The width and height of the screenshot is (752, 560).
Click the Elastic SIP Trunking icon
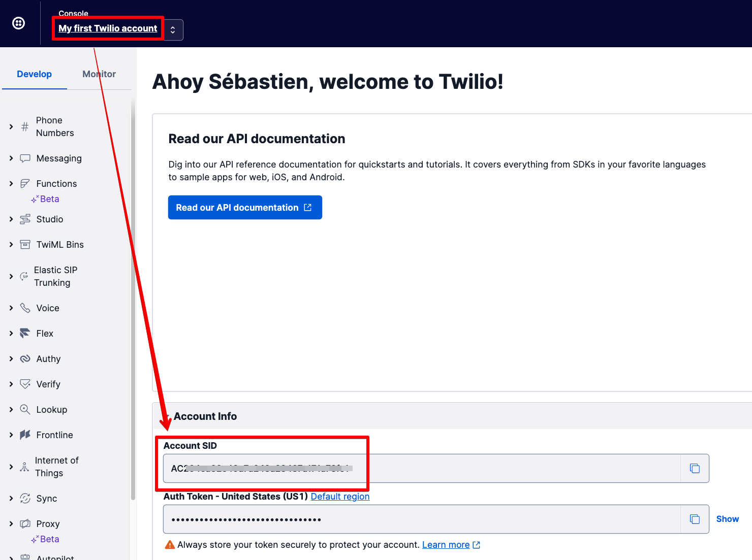point(24,276)
